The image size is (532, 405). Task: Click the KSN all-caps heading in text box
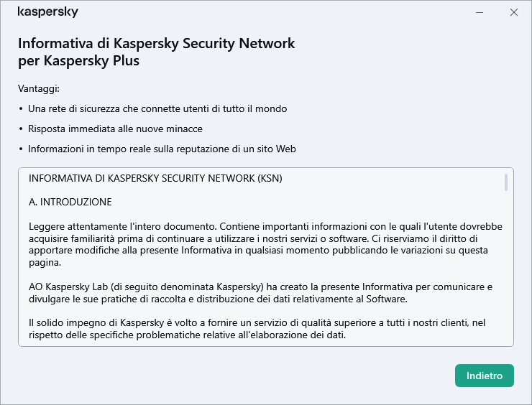pos(155,178)
